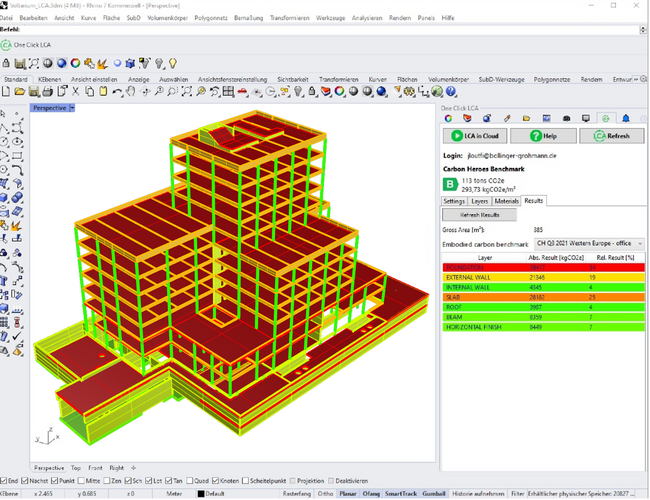Image resolution: width=650 pixels, height=500 pixels.
Task: Toggle Ortho in the status bar
Action: click(325, 494)
